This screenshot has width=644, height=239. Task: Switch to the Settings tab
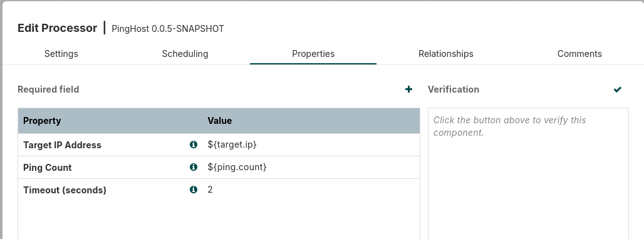pyautogui.click(x=61, y=54)
